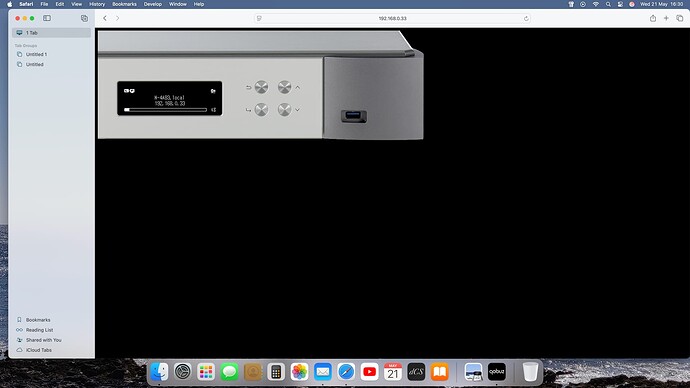Image resolution: width=690 pixels, height=388 pixels.
Task: Open the Share icon in toolbar
Action: [x=653, y=18]
